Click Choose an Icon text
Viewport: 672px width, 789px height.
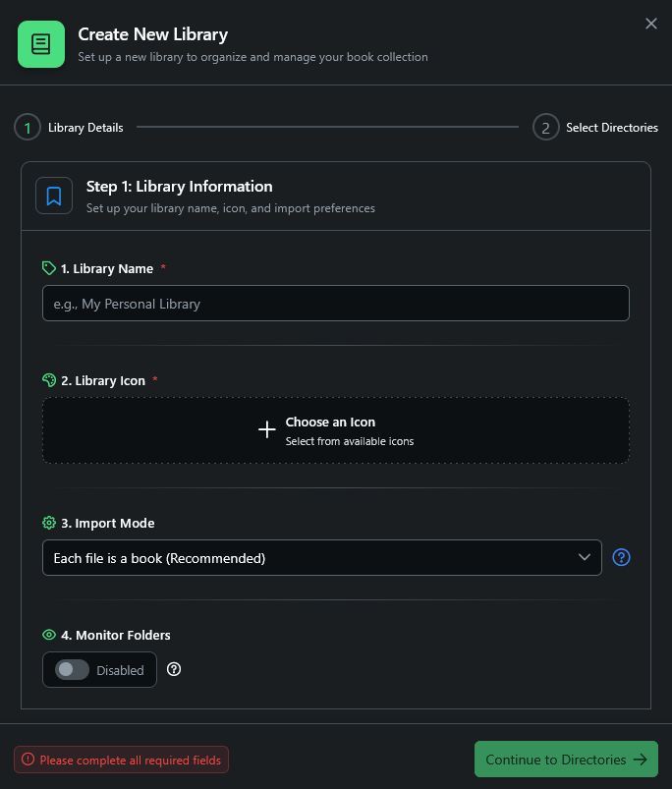(330, 422)
